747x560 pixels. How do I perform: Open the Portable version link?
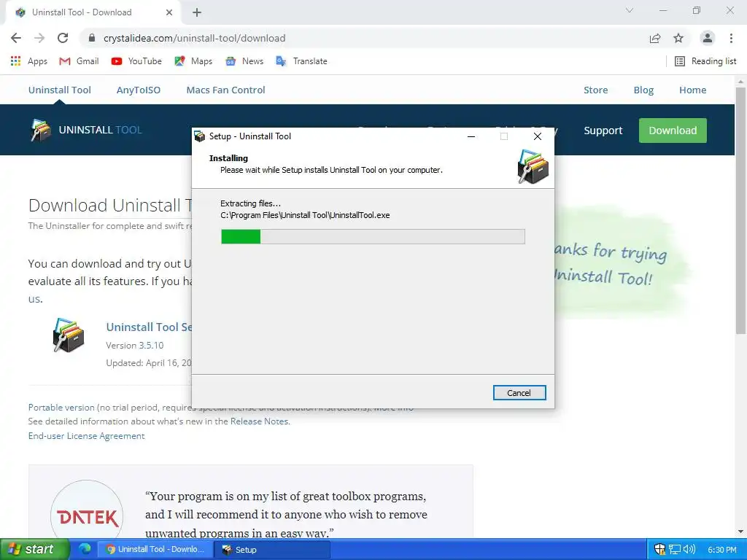(x=61, y=408)
